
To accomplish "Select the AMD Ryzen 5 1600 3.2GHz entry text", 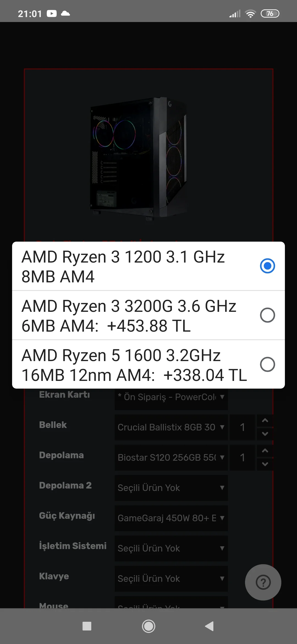I will click(x=134, y=365).
